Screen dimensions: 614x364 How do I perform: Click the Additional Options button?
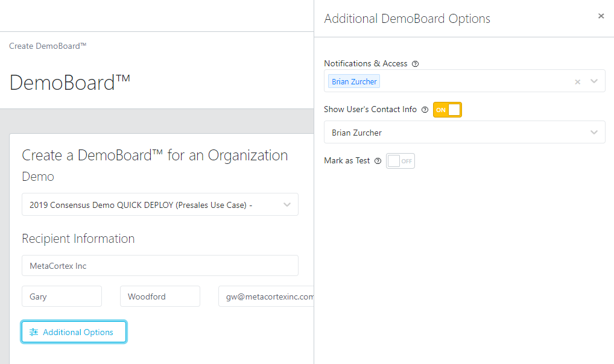(x=73, y=331)
